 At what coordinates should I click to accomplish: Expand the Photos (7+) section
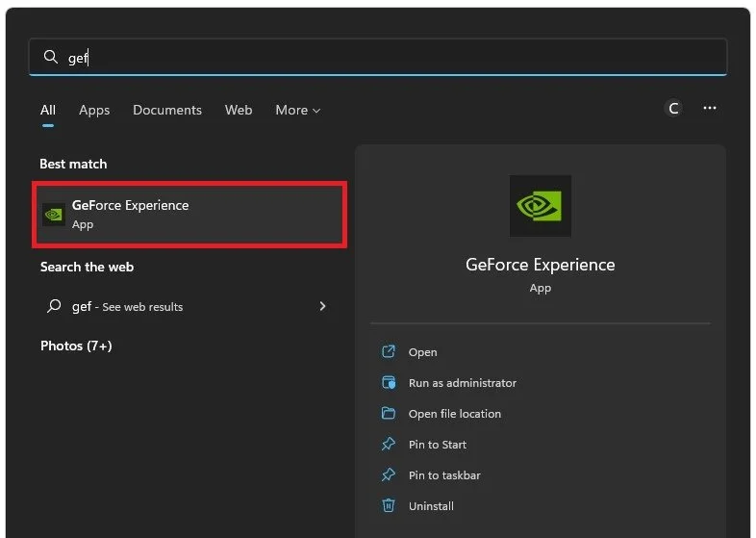76,346
